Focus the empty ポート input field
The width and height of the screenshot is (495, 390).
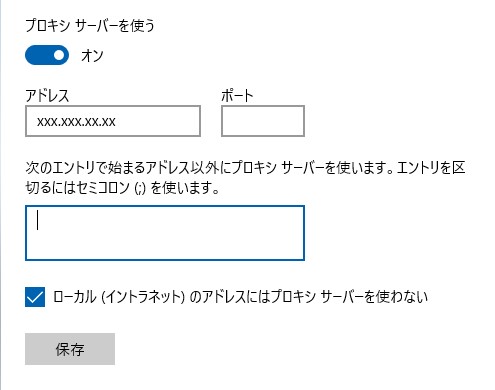click(263, 121)
